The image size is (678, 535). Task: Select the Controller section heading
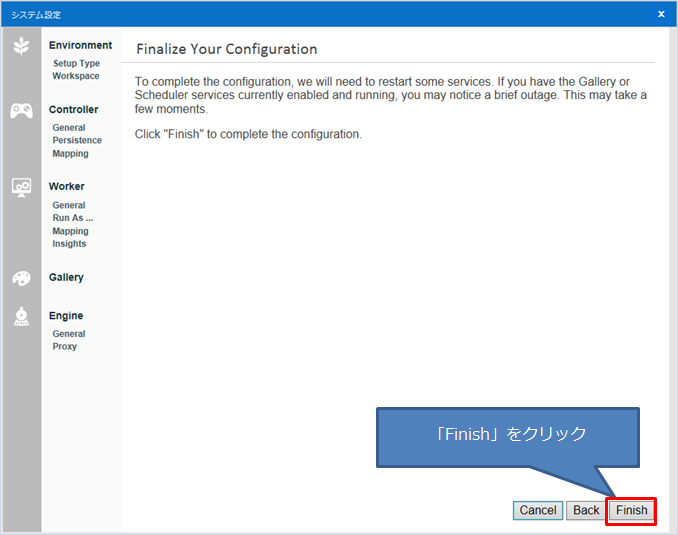[74, 109]
